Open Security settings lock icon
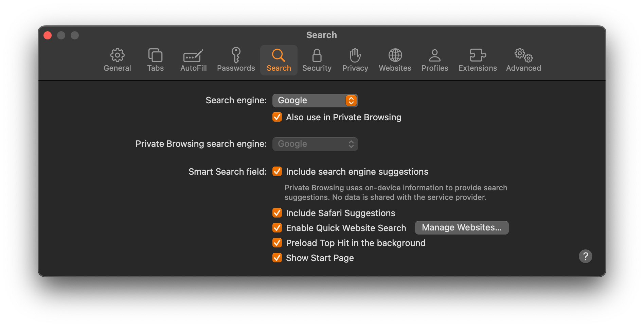 point(317,55)
